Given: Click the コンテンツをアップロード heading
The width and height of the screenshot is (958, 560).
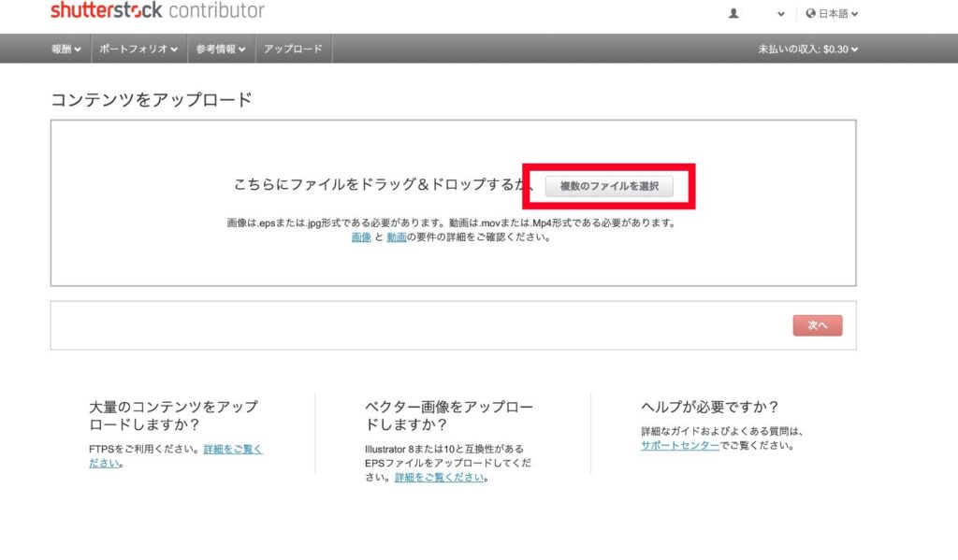Looking at the screenshot, I should [152, 99].
